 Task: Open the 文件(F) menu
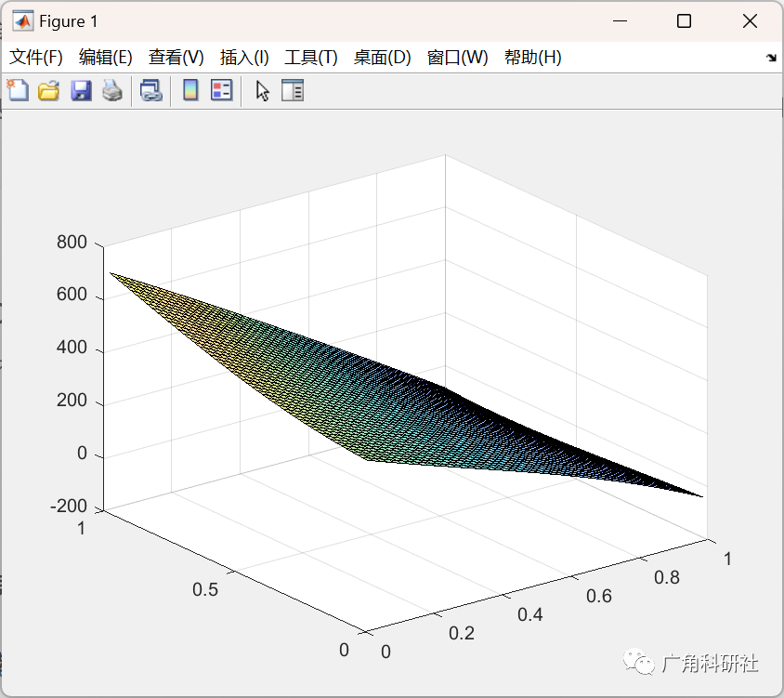[36, 57]
